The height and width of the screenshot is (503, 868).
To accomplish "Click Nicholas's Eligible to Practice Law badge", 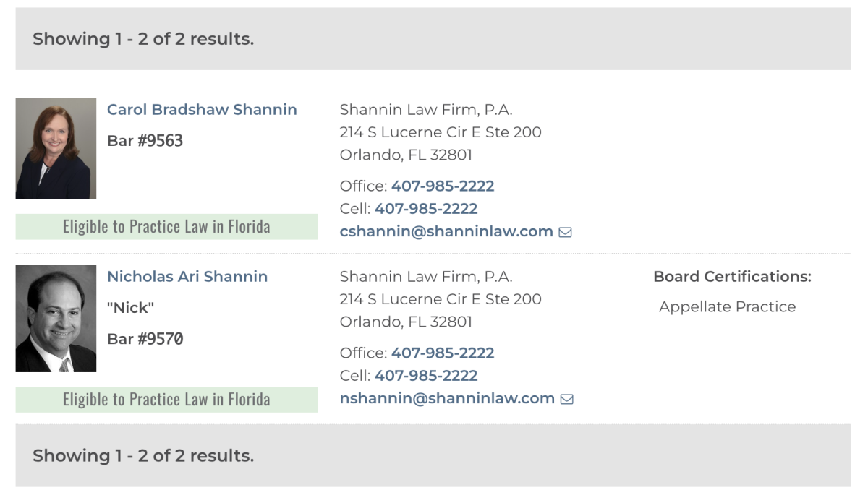I will click(x=166, y=400).
